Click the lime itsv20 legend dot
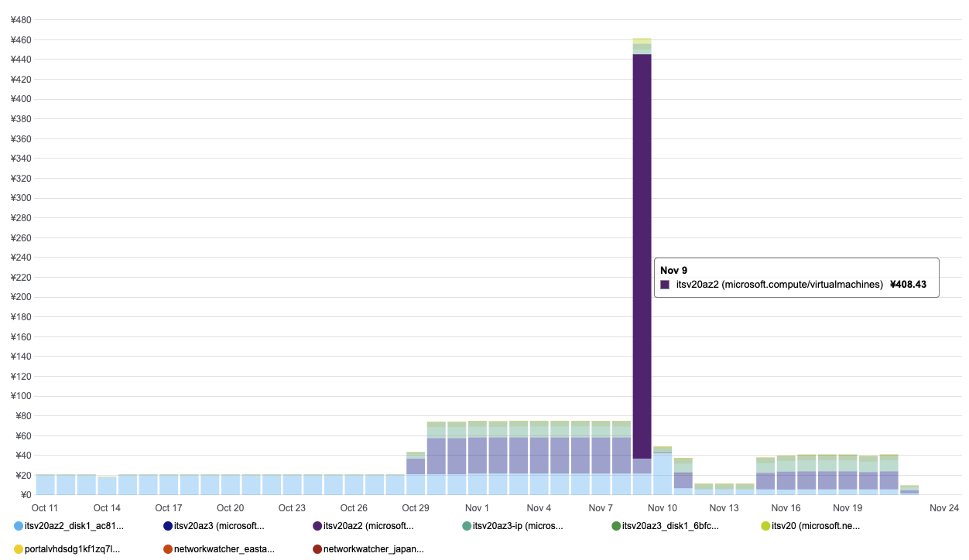969x560 pixels. (x=765, y=526)
